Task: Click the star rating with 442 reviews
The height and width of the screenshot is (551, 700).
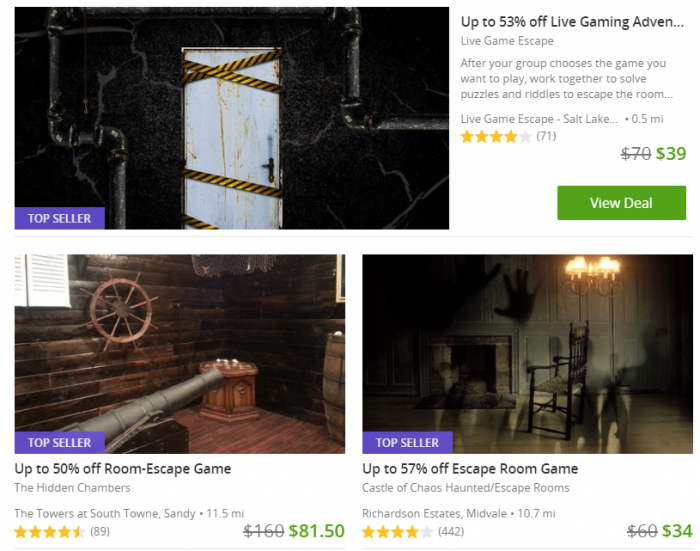Action: click(x=397, y=532)
